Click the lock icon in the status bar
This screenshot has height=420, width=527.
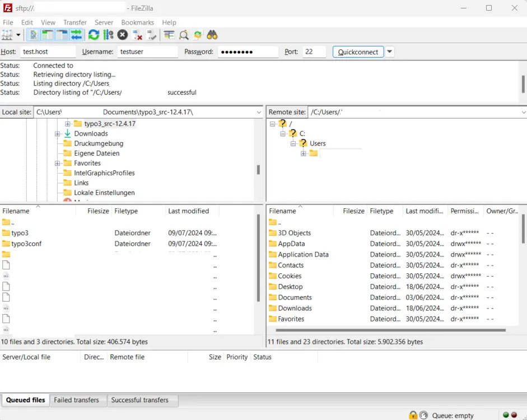point(413,416)
